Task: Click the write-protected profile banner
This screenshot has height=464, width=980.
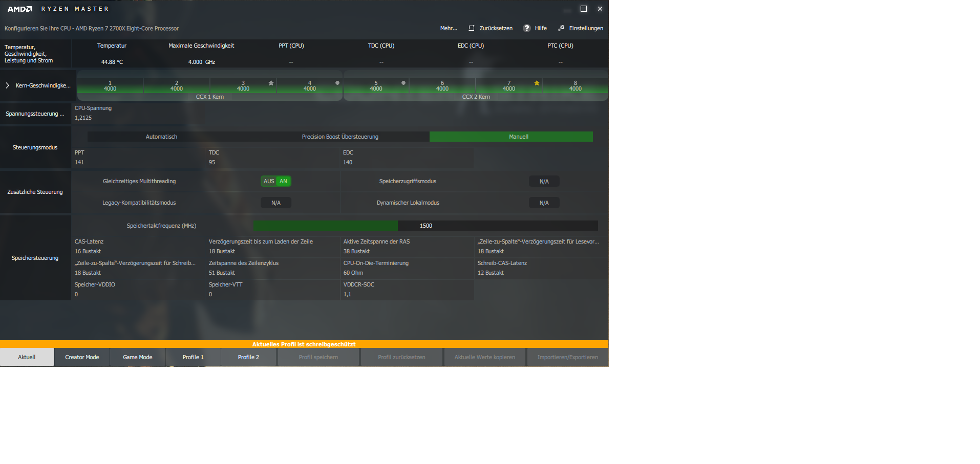Action: 304,344
